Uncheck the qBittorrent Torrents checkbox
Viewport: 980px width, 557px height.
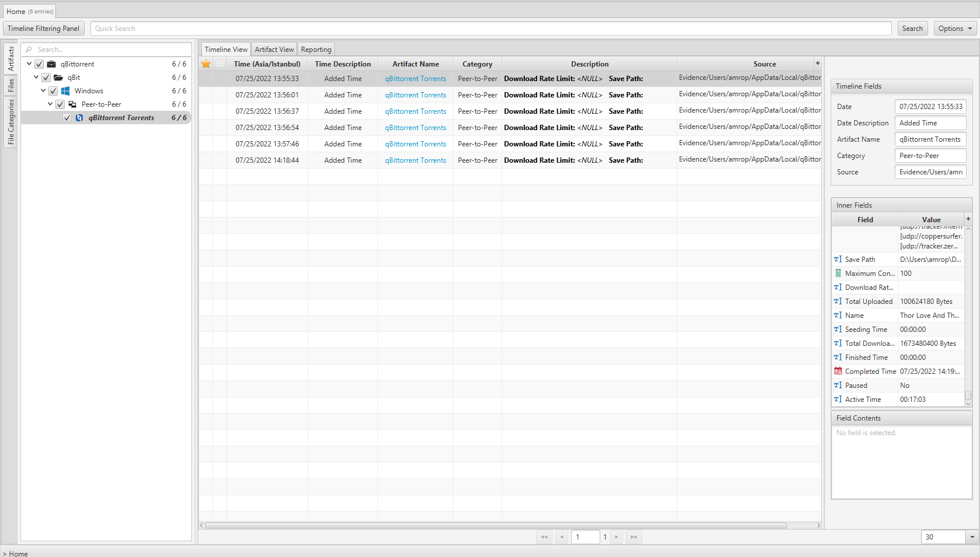coord(67,117)
